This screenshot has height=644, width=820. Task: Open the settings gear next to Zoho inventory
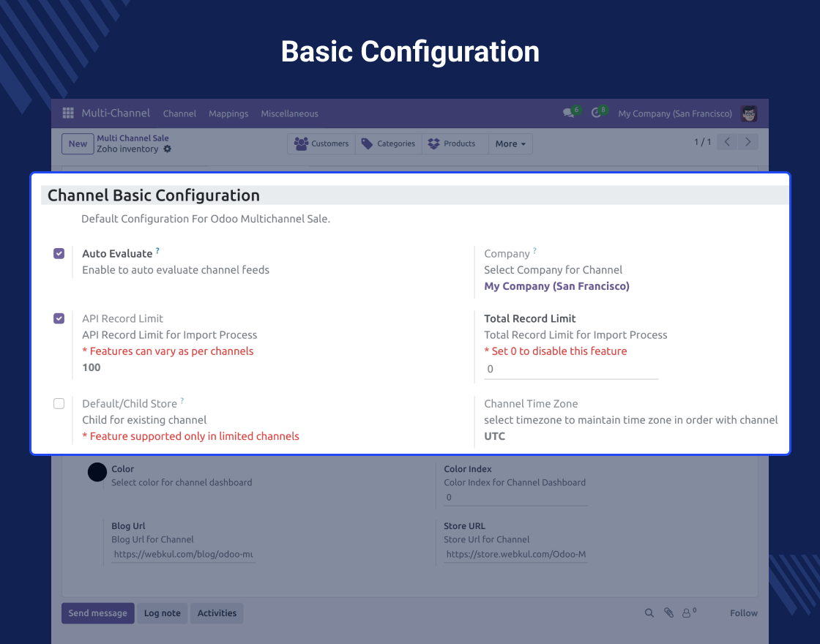[168, 149]
